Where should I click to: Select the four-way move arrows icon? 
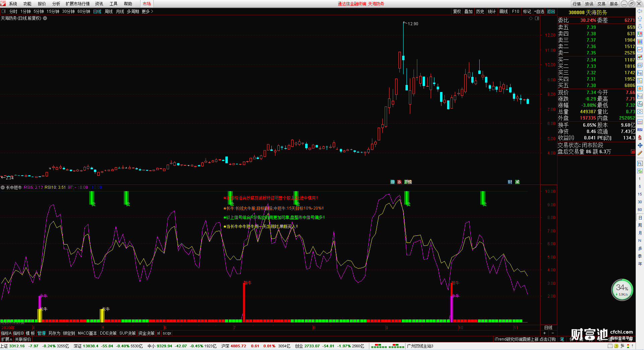pyautogui.click(x=640, y=145)
